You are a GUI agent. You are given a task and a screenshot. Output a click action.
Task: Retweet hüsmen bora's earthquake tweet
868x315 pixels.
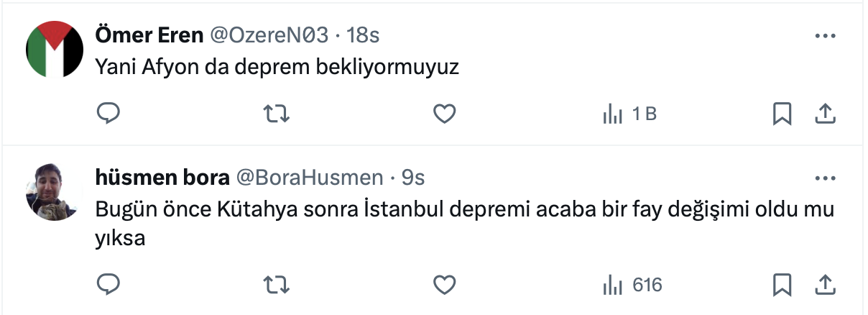pyautogui.click(x=272, y=285)
